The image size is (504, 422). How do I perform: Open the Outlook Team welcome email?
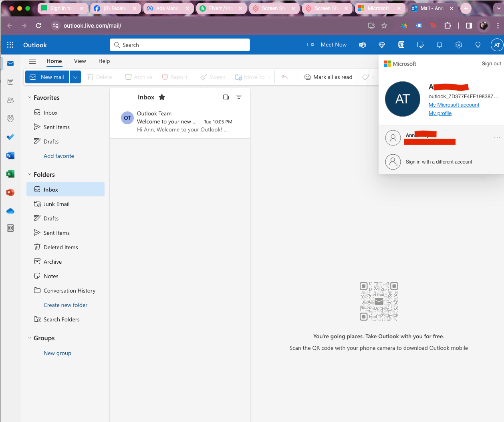(x=180, y=122)
